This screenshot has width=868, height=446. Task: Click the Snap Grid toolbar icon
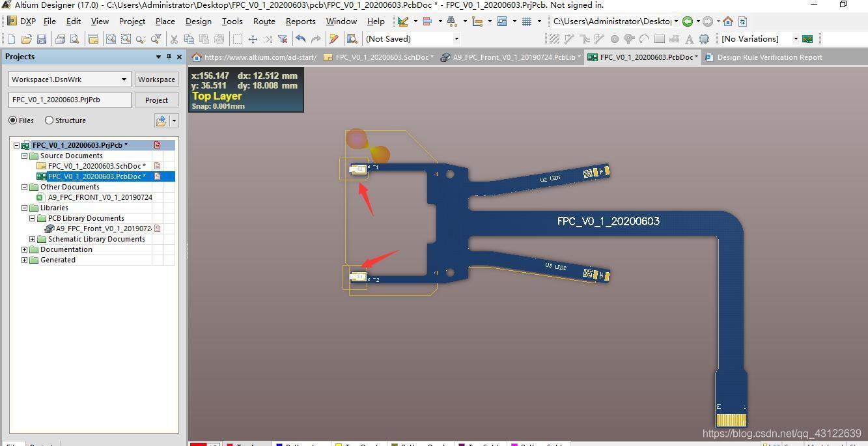[x=527, y=21]
